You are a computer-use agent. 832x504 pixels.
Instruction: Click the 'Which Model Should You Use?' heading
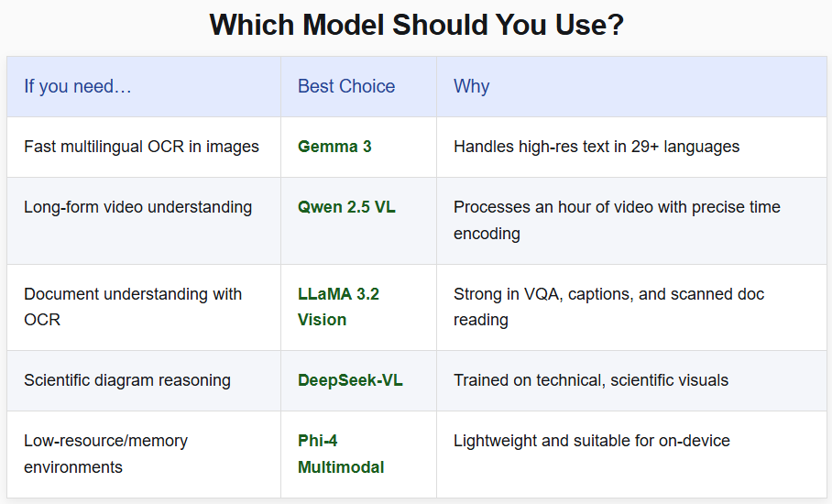pyautogui.click(x=416, y=25)
